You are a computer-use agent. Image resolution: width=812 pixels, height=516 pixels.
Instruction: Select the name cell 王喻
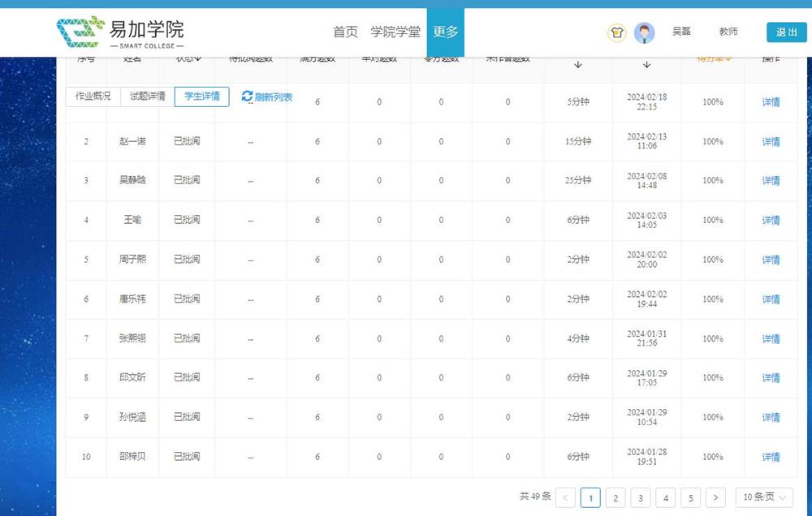click(x=132, y=219)
